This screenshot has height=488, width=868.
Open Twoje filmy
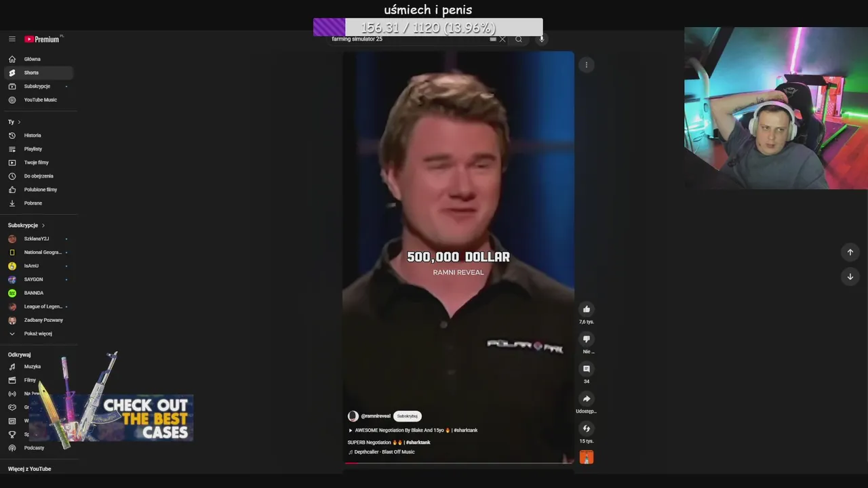click(38, 163)
